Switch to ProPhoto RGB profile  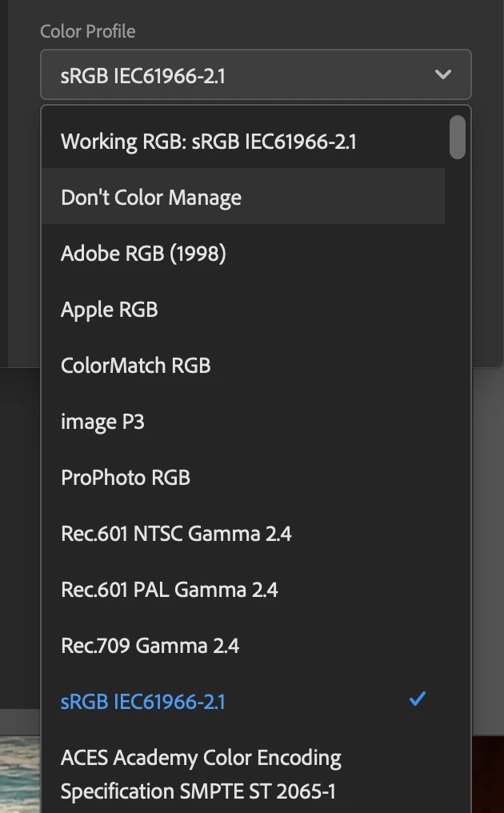pos(126,478)
